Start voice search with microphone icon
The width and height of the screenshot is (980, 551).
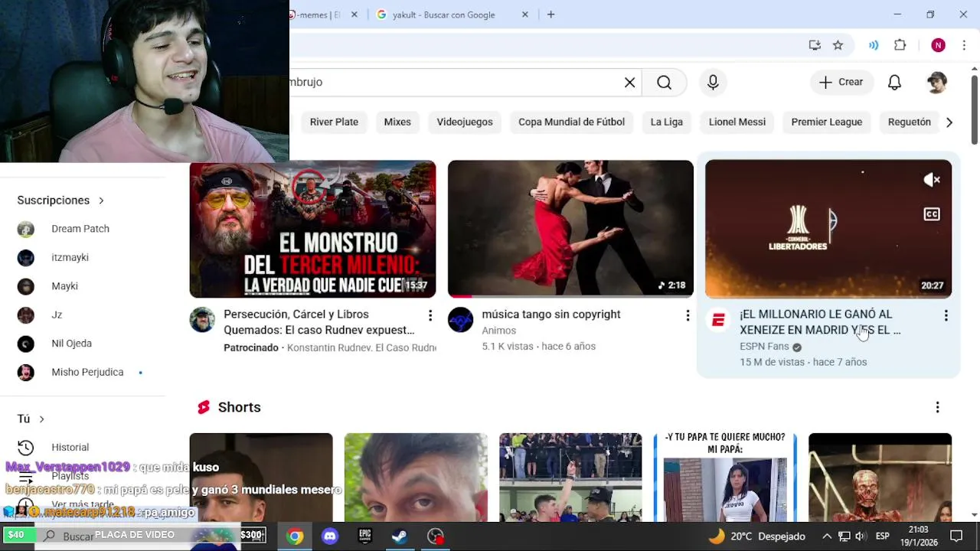click(x=713, y=82)
